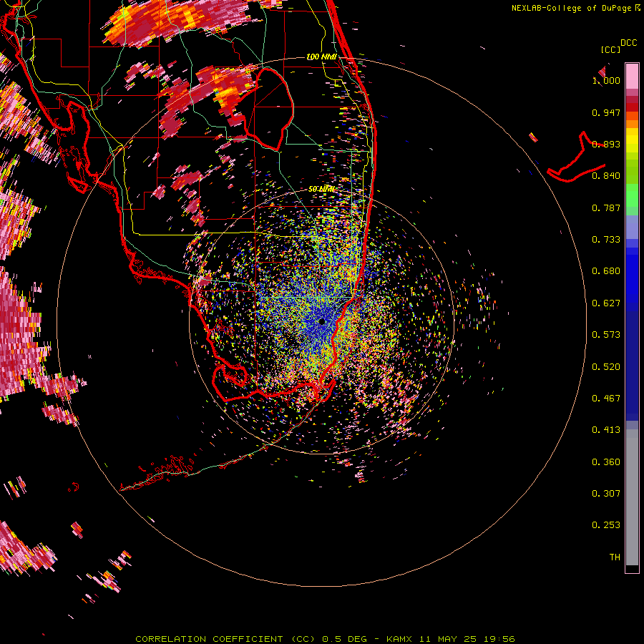Select the 0.733 legend value

[x=606, y=240]
